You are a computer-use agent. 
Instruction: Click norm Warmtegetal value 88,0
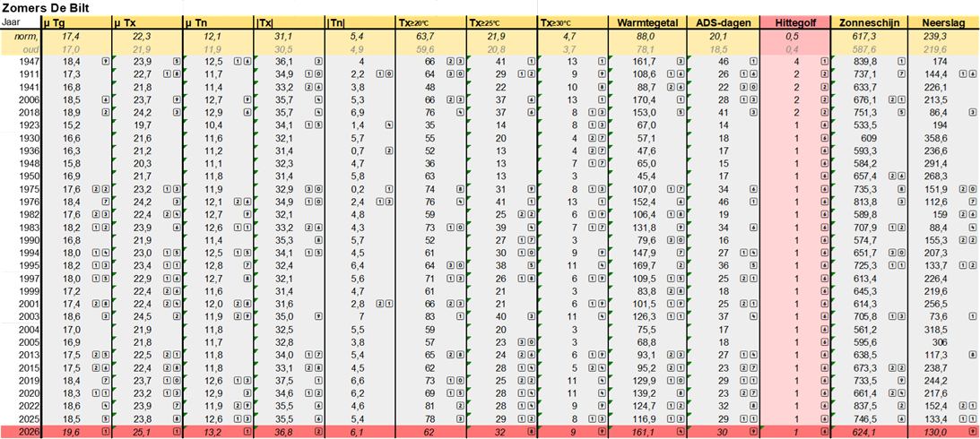tap(647, 36)
